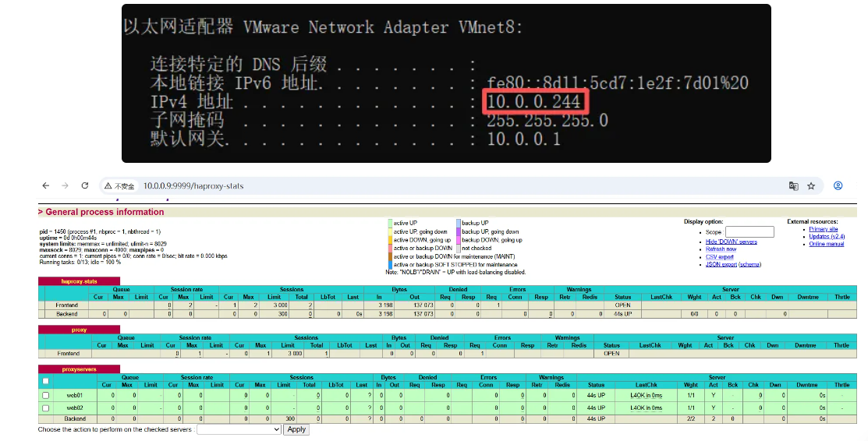Image resolution: width=868 pixels, height=441 pixels.
Task: Go back with the browser back arrow
Action: tap(46, 186)
